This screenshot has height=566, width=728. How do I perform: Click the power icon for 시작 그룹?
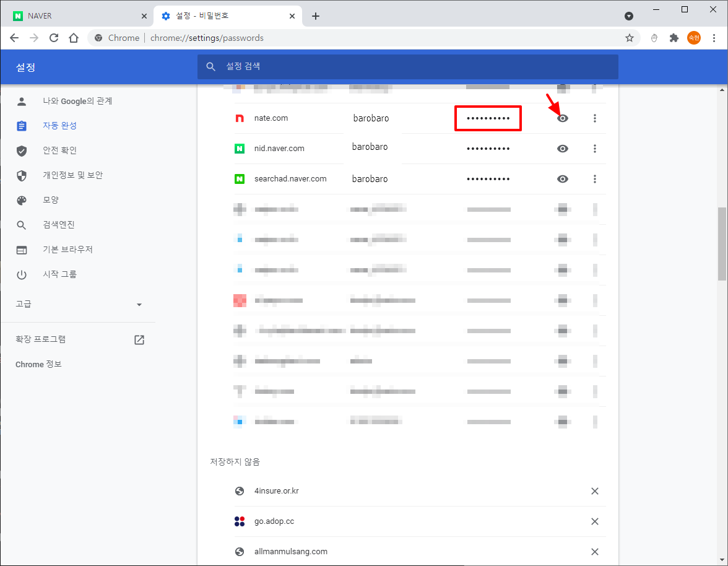tap(21, 275)
